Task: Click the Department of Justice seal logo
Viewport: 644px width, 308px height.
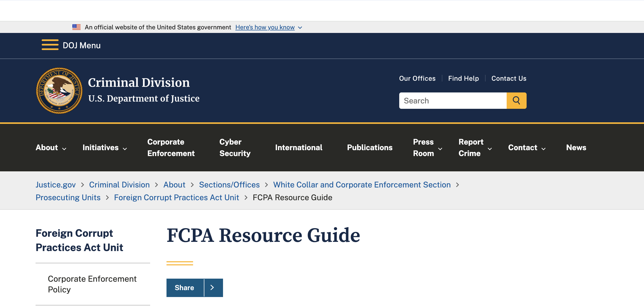Action: tap(59, 91)
